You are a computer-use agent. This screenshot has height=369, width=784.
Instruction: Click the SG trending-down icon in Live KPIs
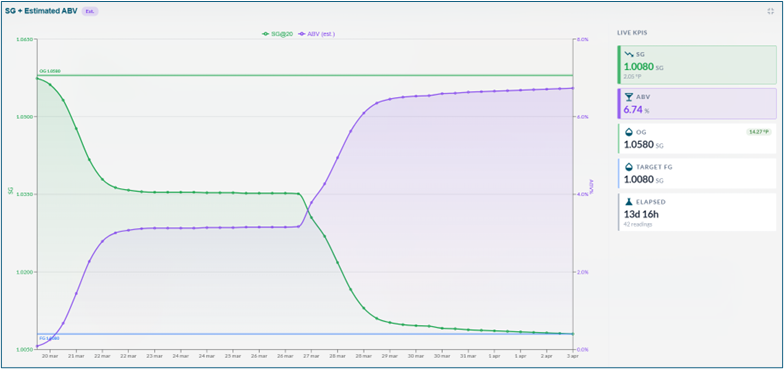(630, 54)
